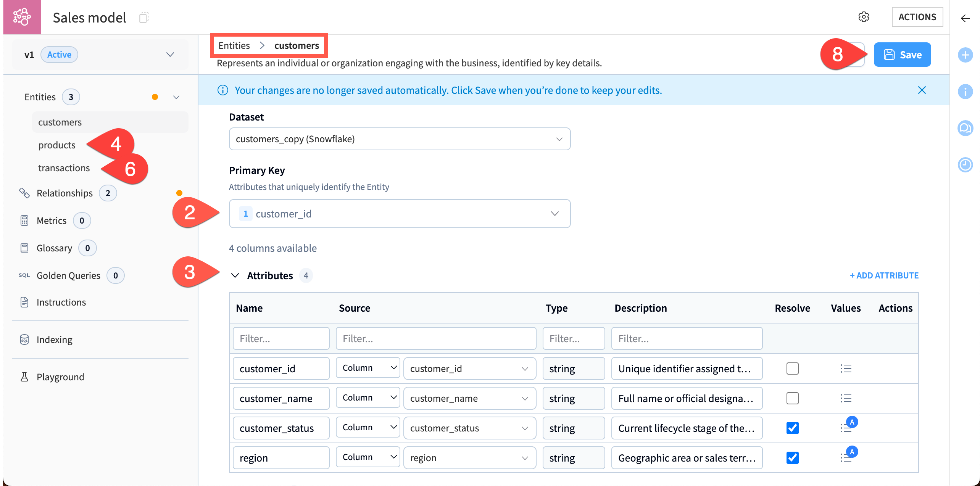Viewport: 980px width, 486px height.
Task: Click the Golden Queries SQL icon
Action: (24, 275)
